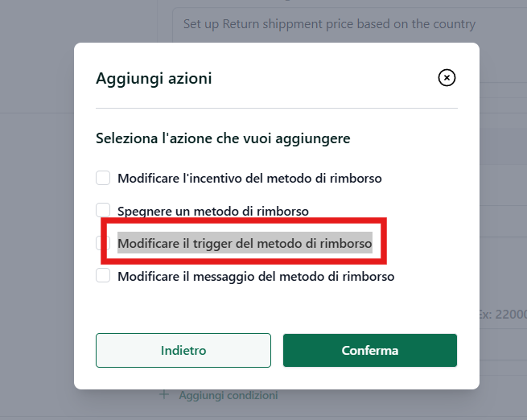Confirm selection with the Conferma button

click(x=370, y=350)
